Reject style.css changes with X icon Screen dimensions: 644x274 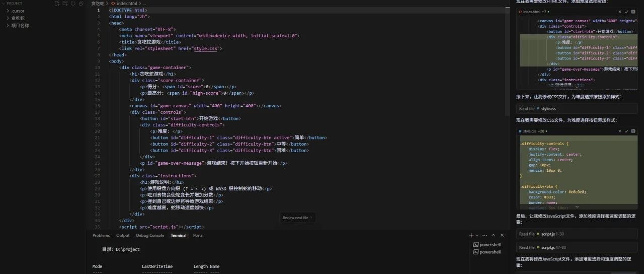pyautogui.click(x=620, y=131)
